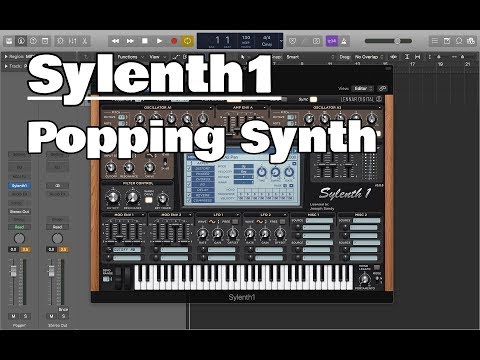Toggle the Inspector icon in Logic toolbar
480x360 pixels.
coord(21,41)
